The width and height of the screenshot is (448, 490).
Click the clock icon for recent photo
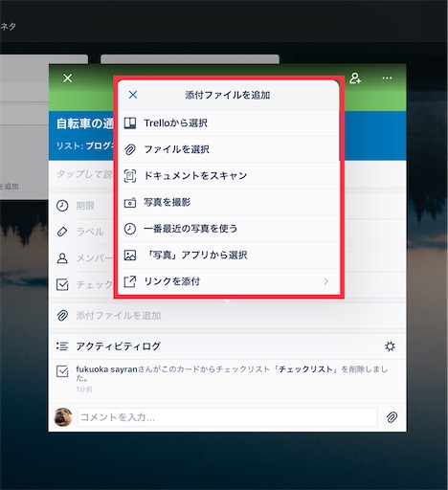click(130, 229)
